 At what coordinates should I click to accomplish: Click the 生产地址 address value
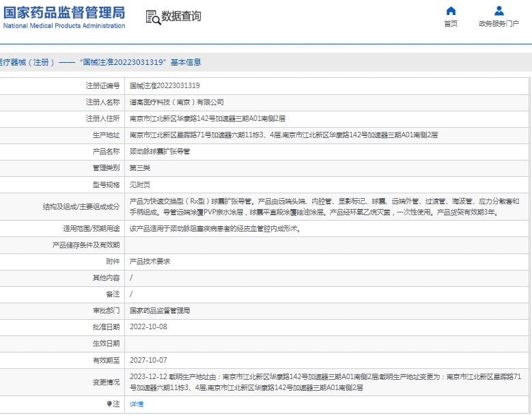point(283,135)
